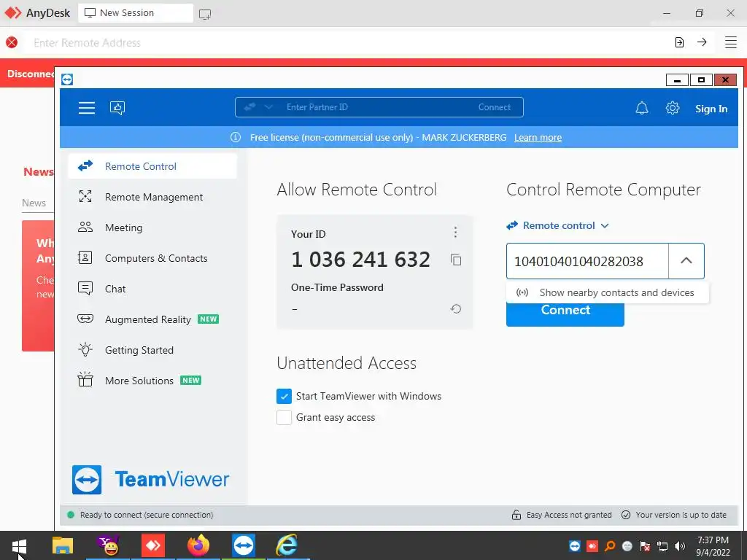The width and height of the screenshot is (747, 560).
Task: Click the taskbar clock showing 7:37 PM
Action: (713, 545)
